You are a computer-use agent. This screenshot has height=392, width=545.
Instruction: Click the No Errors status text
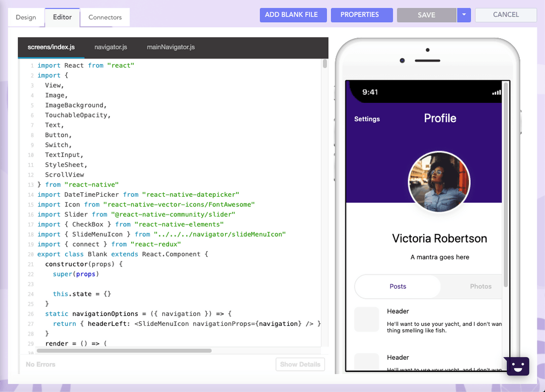pyautogui.click(x=40, y=364)
